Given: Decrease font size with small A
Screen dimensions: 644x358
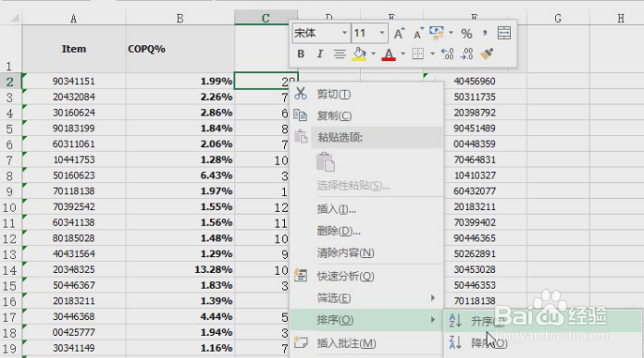Looking at the screenshot, I should [418, 33].
